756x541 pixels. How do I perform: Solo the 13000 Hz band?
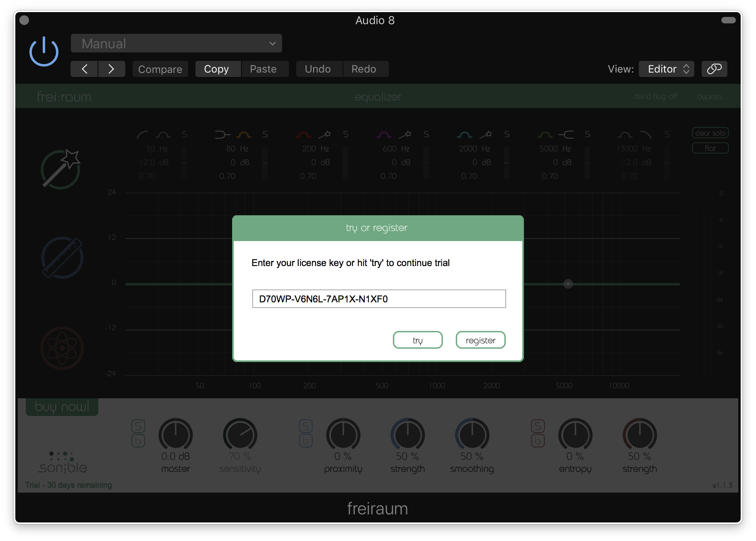coord(667,134)
